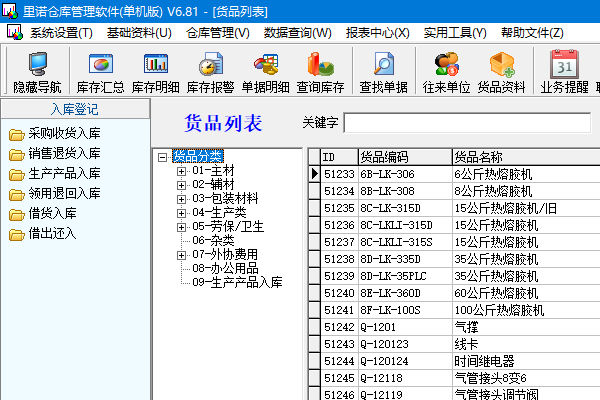
Task: Click the 业务提醒 calendar icon
Action: [564, 72]
